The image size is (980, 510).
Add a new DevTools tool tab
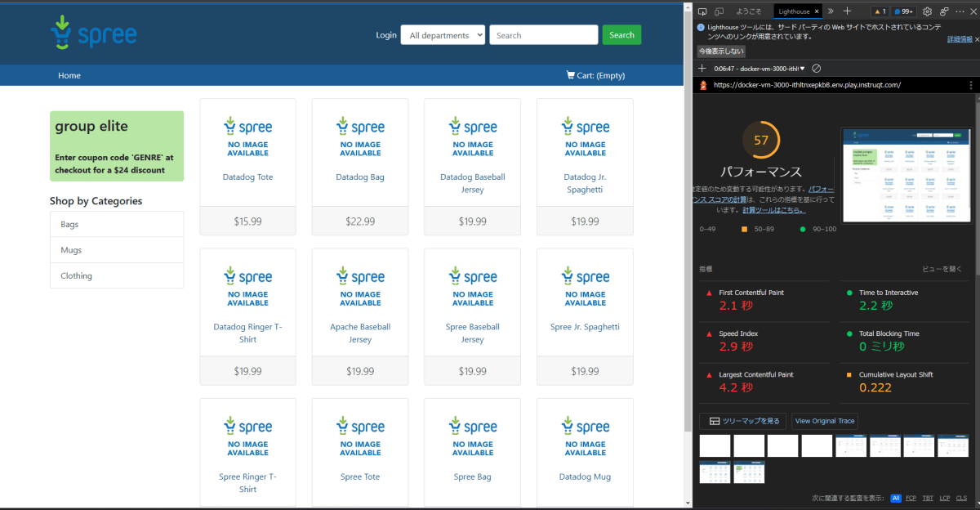click(848, 11)
